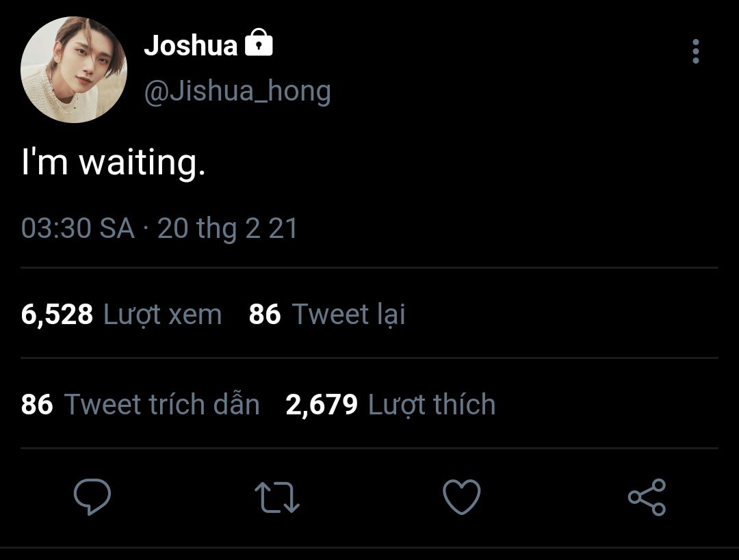Click the 03:30 SA timestamp
Image resolution: width=739 pixels, height=560 pixels.
point(77,228)
